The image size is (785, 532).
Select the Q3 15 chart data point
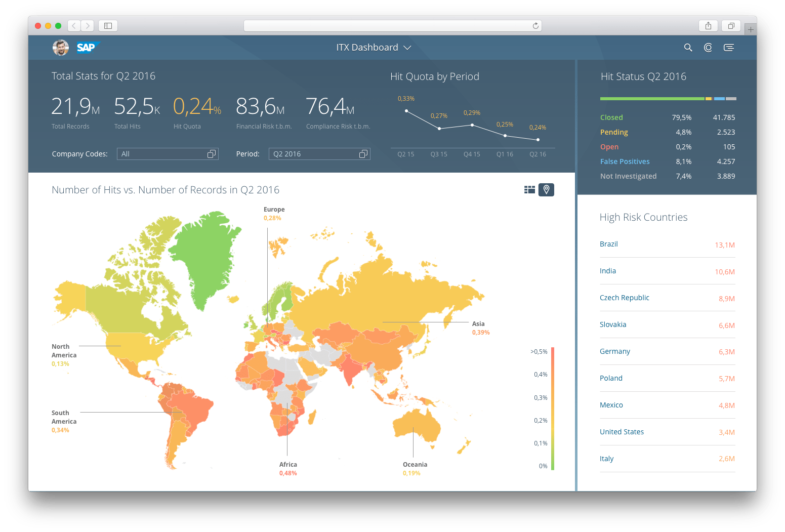pos(439,129)
